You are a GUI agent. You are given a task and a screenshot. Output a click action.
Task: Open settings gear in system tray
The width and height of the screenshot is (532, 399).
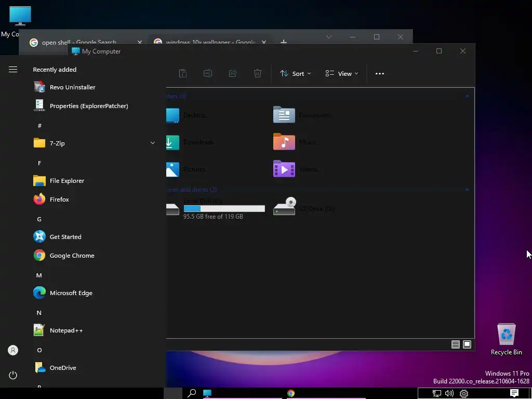pos(464,394)
